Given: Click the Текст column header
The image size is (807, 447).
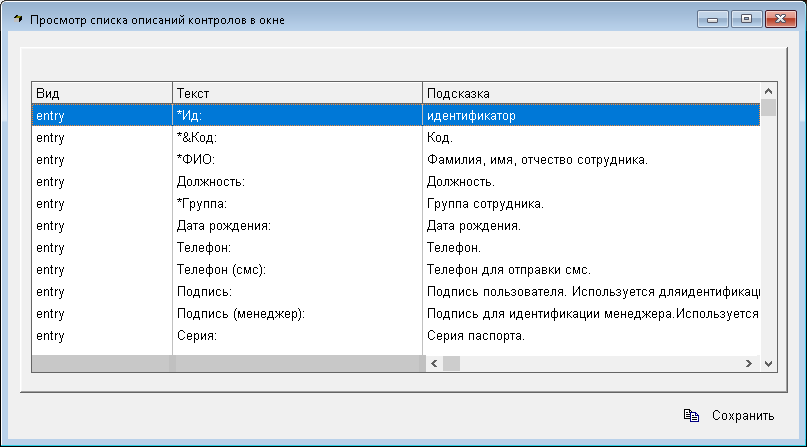Looking at the screenshot, I should [x=296, y=93].
